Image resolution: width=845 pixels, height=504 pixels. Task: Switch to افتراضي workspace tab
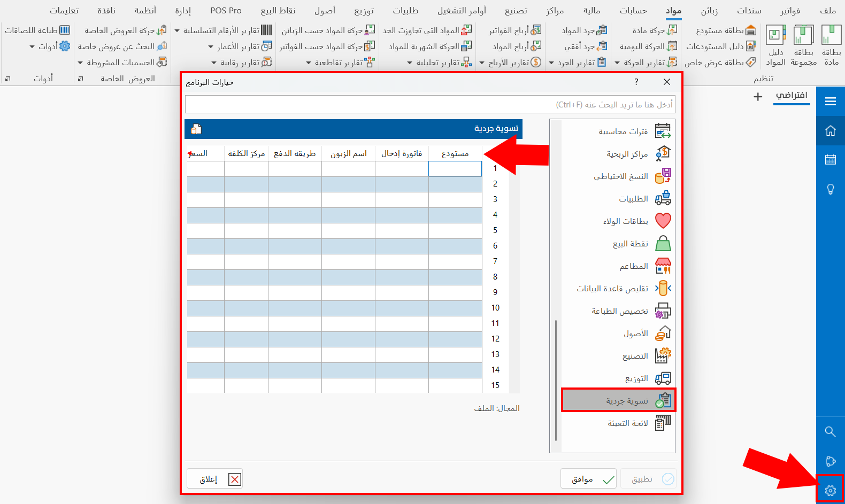pos(792,95)
